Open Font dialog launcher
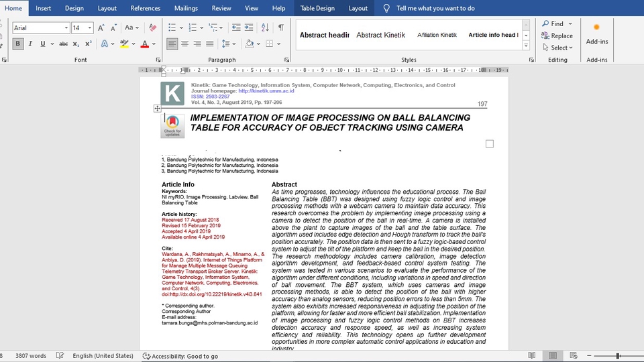This screenshot has width=644, height=362. 158,60
